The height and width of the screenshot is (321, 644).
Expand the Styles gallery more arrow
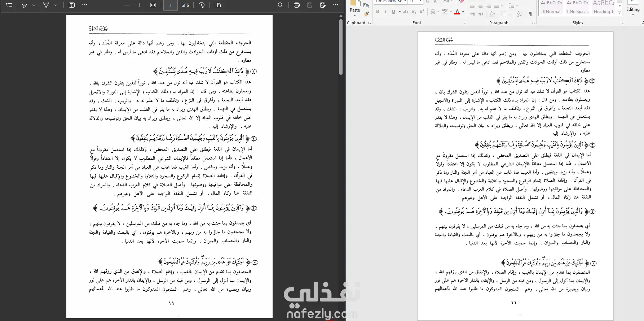tap(620, 13)
